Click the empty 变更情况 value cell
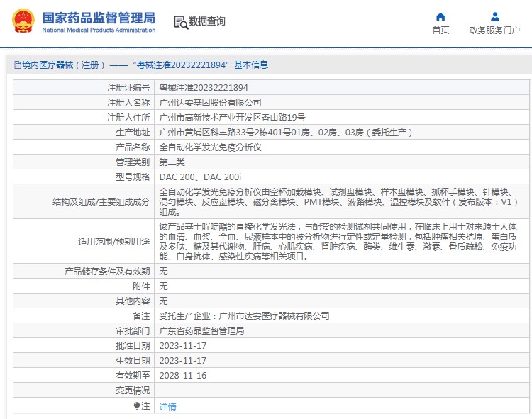The width and height of the screenshot is (532, 419). (343, 391)
